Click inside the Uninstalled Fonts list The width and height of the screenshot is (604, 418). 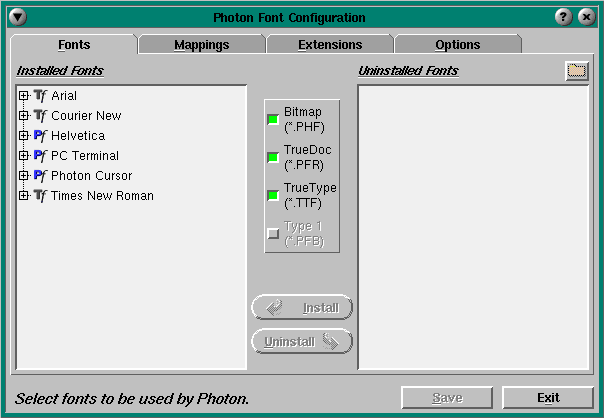point(472,228)
